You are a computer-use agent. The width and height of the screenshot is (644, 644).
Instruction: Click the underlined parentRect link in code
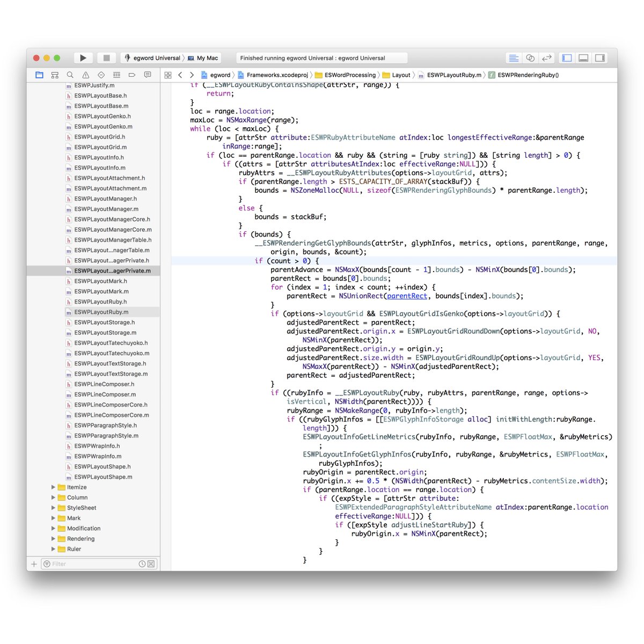(407, 296)
